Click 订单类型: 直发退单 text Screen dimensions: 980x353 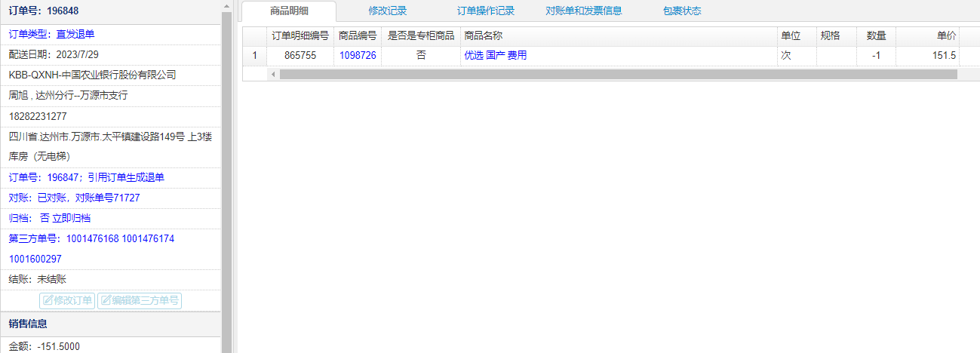click(x=51, y=34)
